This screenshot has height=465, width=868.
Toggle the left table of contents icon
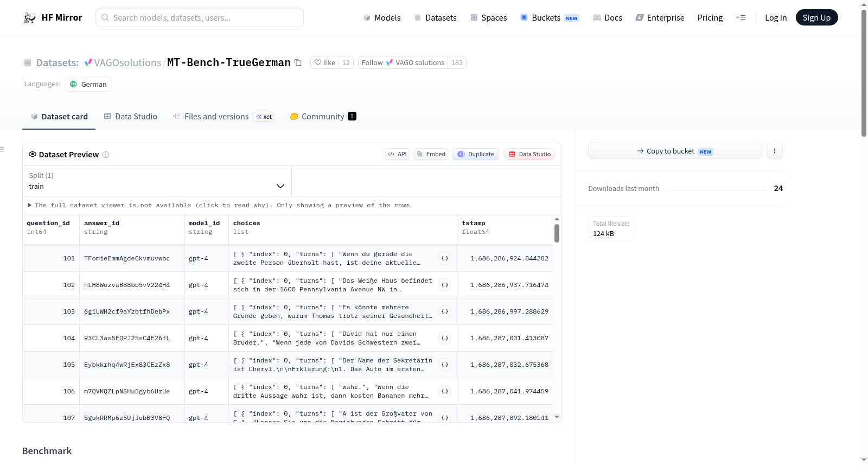coord(2,149)
